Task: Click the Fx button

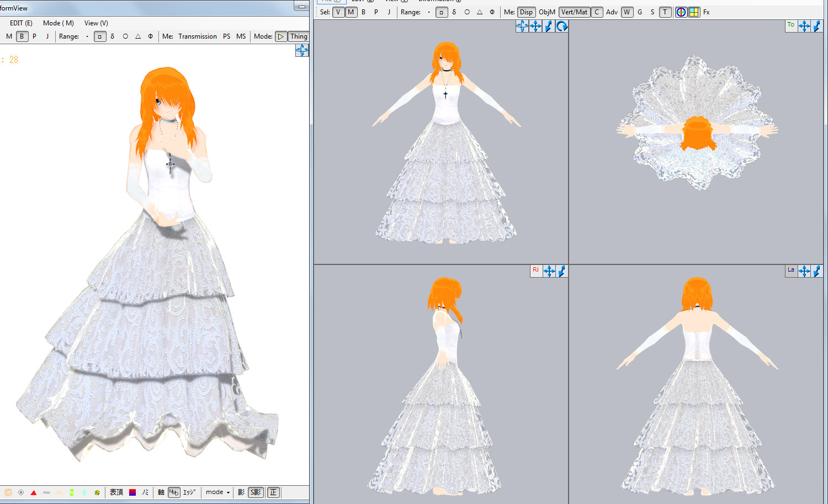Action: (707, 12)
